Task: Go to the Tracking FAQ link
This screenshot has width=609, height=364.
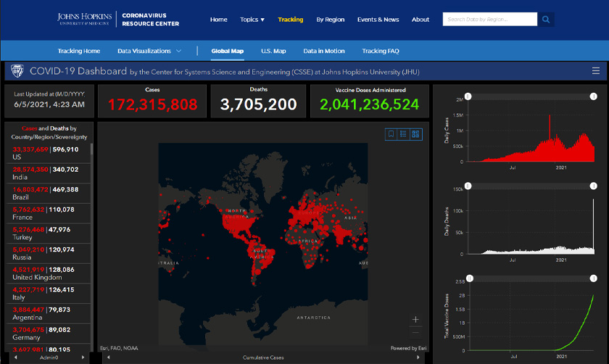Action: point(381,51)
